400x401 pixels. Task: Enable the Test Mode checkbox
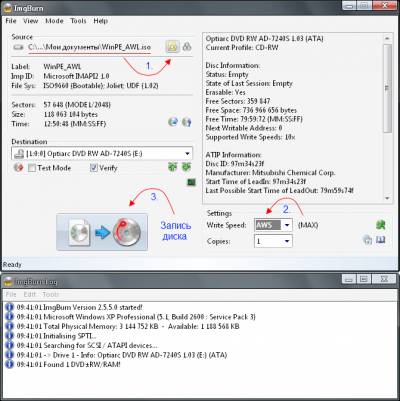(x=32, y=168)
